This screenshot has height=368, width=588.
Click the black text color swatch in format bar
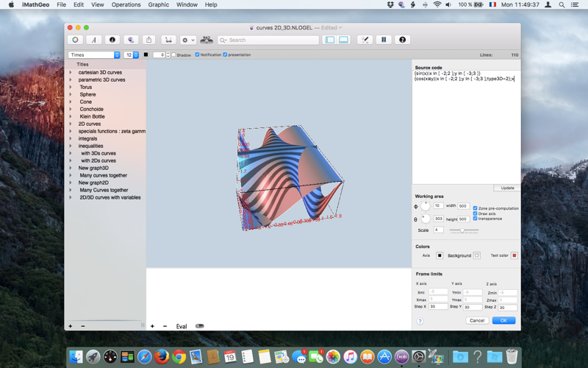click(x=146, y=54)
